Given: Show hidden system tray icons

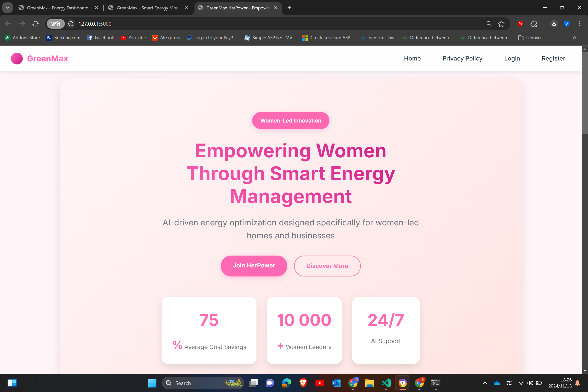Looking at the screenshot, I should tap(485, 383).
